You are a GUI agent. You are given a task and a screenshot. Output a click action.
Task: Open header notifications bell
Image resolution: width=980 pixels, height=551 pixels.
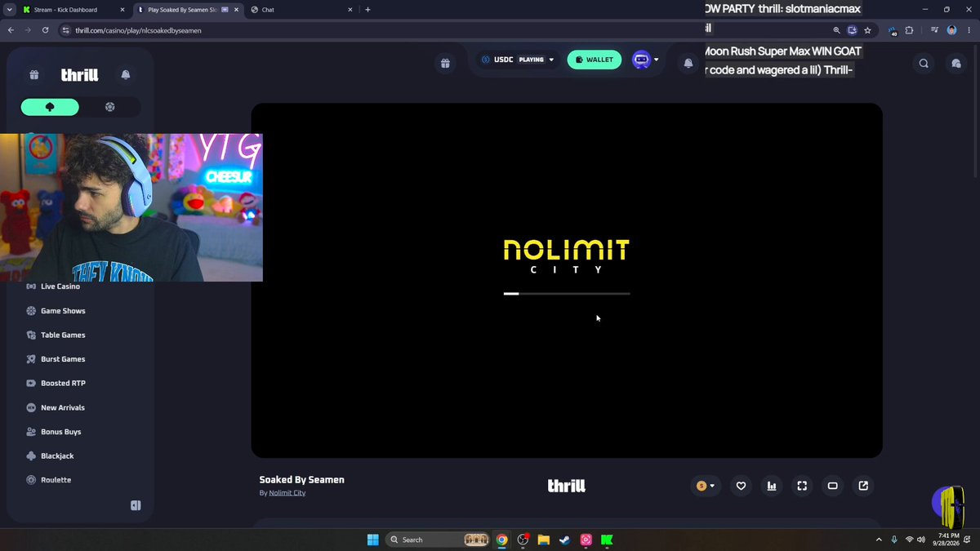pyautogui.click(x=688, y=63)
